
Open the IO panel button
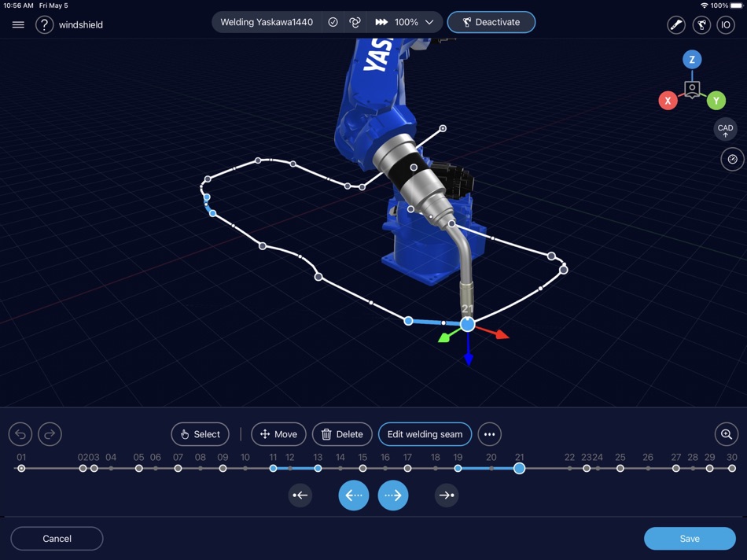pos(726,25)
